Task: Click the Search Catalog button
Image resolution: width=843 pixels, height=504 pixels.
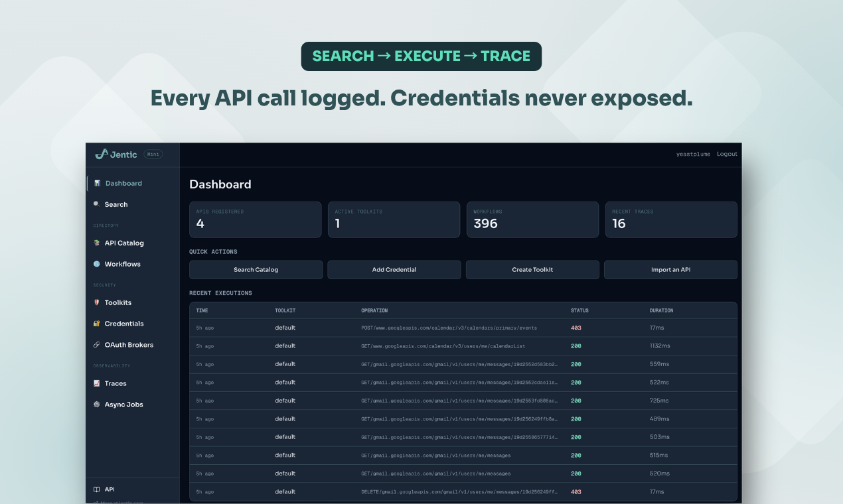Action: 256,270
